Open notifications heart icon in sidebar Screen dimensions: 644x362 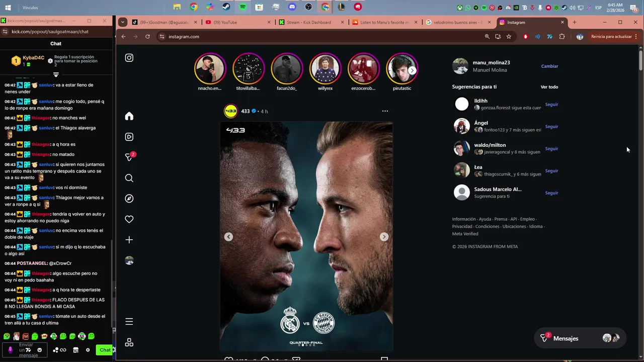129,219
